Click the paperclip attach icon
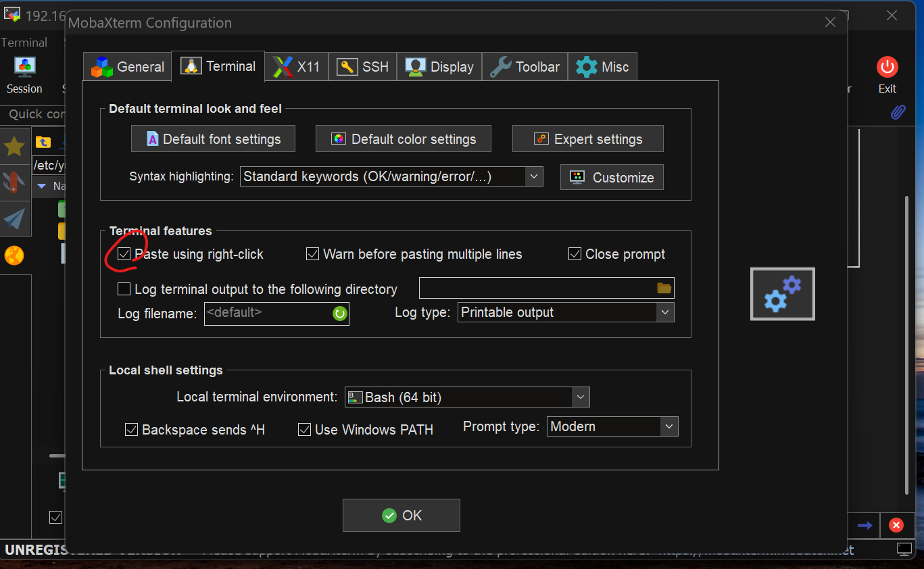 coord(898,113)
